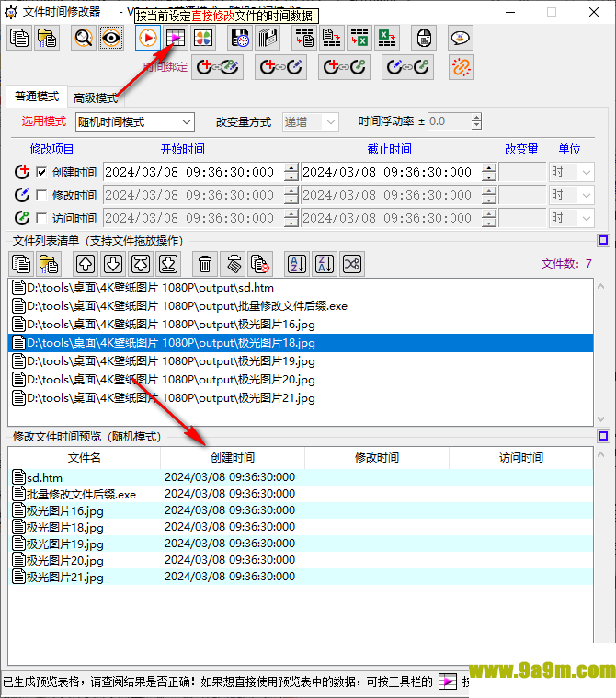Click the mouse settings icon
The width and height of the screenshot is (616, 698).
pyautogui.click(x=424, y=38)
